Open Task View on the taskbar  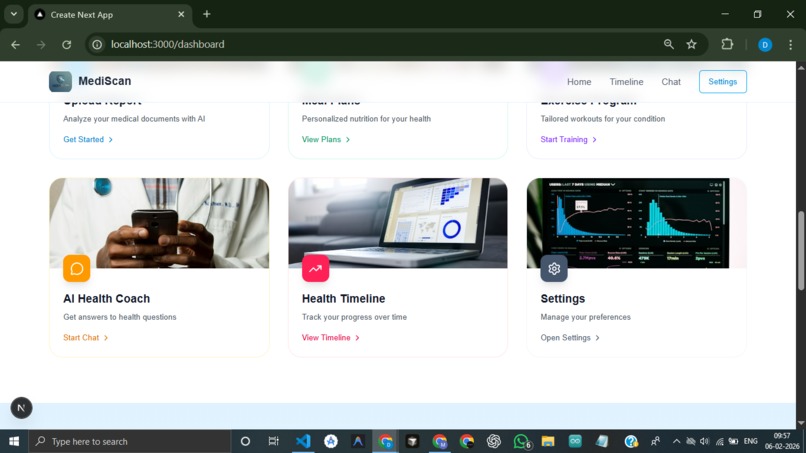[x=273, y=441]
